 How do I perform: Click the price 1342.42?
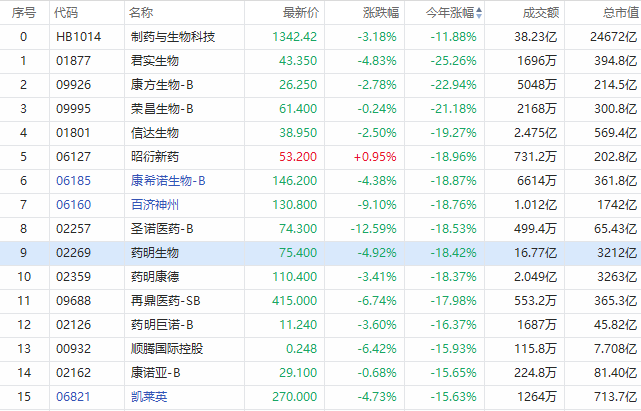click(295, 37)
